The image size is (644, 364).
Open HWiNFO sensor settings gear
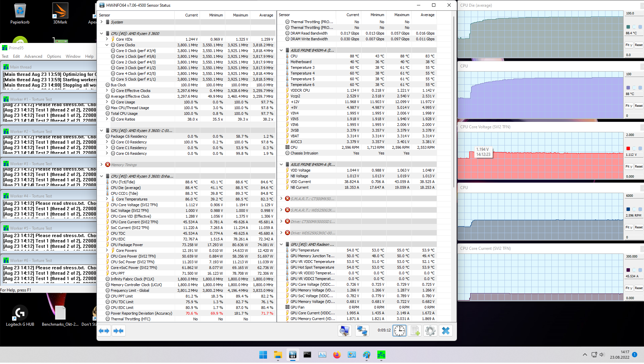[x=430, y=331]
